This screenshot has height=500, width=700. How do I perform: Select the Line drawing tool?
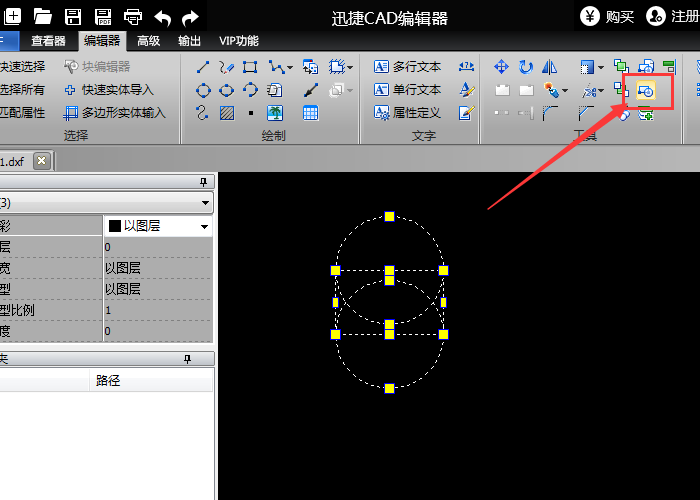click(x=203, y=67)
